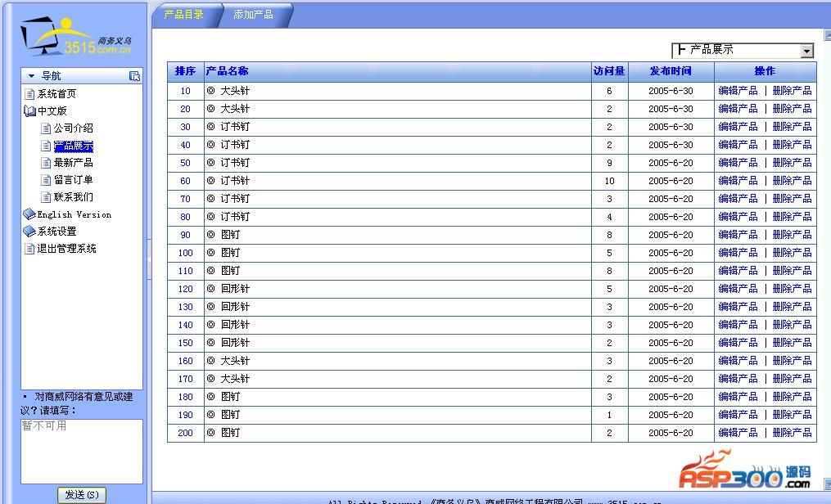This screenshot has width=831, height=504.
Task: Click sort number 190
Action: click(186, 415)
